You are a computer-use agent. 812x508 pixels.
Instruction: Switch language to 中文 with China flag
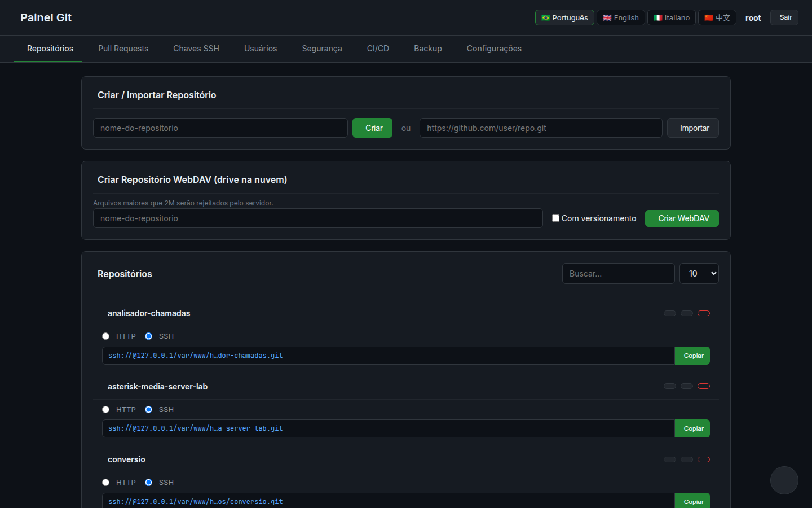(717, 17)
